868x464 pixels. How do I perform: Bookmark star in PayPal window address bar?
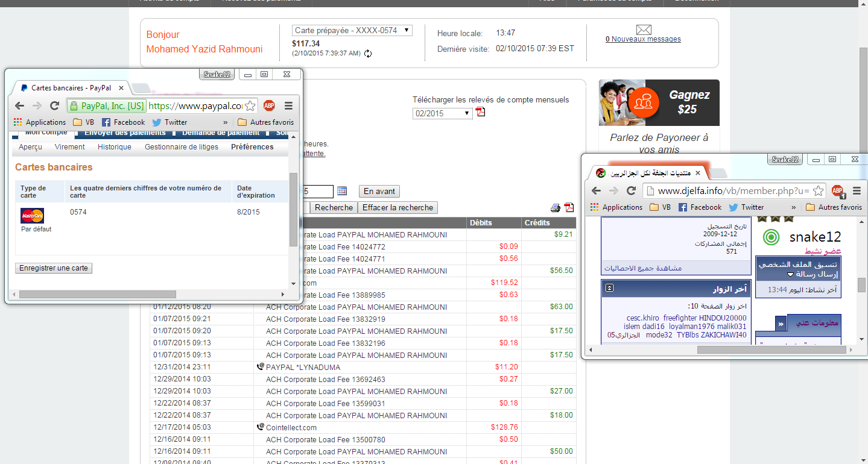(x=250, y=106)
